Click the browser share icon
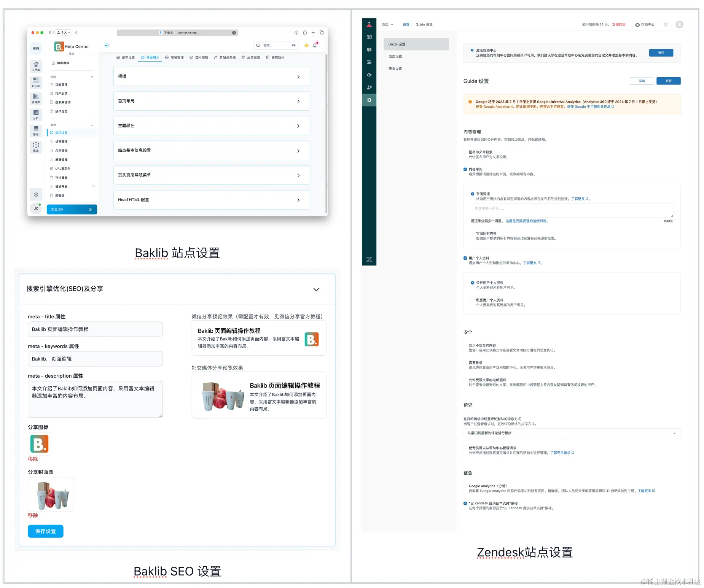The width and height of the screenshot is (704, 588). (305, 33)
